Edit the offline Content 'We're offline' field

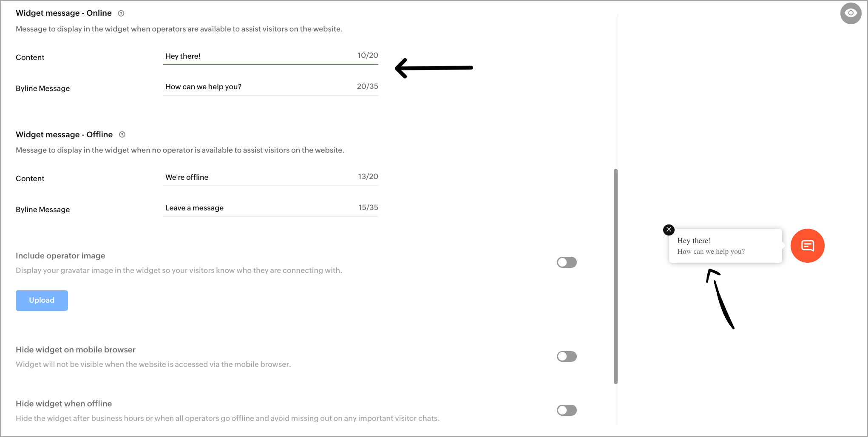point(270,177)
